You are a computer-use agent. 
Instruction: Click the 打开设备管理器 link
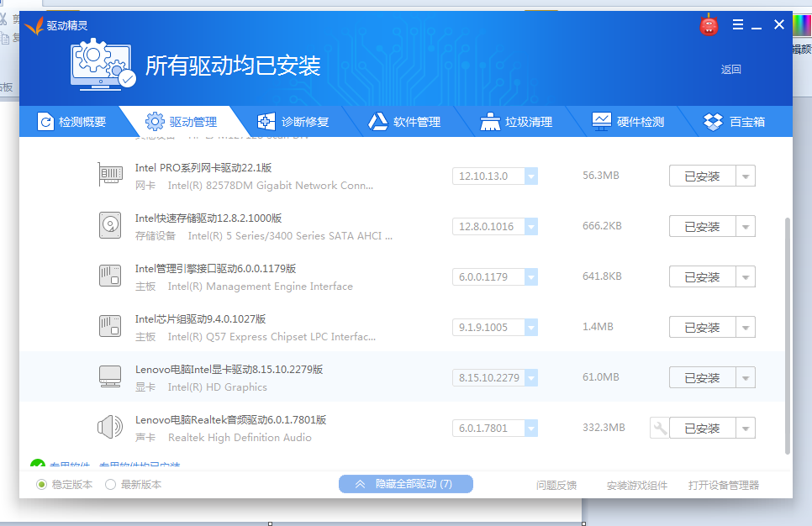(x=724, y=484)
